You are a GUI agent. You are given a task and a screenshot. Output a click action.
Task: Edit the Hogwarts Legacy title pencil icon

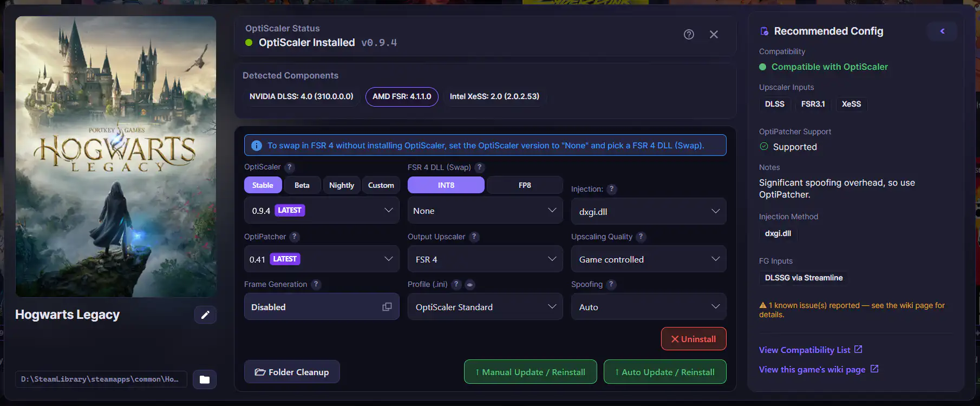pos(205,315)
